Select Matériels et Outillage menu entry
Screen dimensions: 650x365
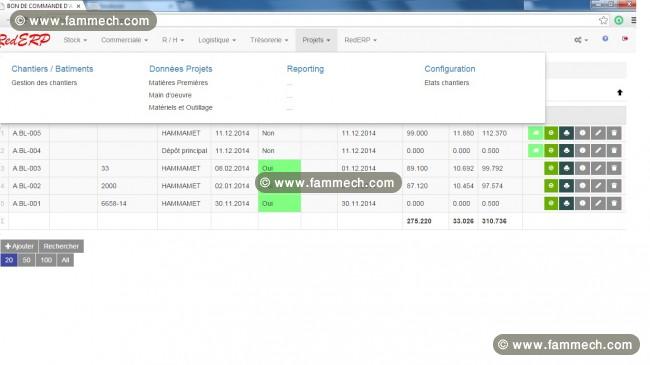pyautogui.click(x=180, y=107)
